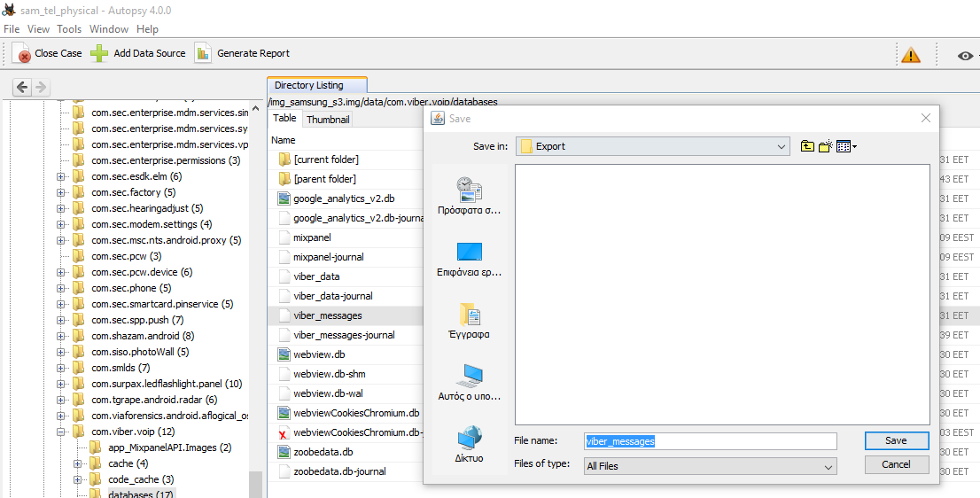Expand com.sec.factory tree node

60,192
